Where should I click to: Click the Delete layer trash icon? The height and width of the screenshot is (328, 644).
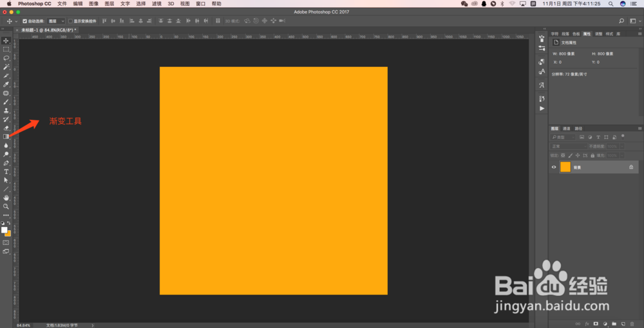(x=632, y=324)
